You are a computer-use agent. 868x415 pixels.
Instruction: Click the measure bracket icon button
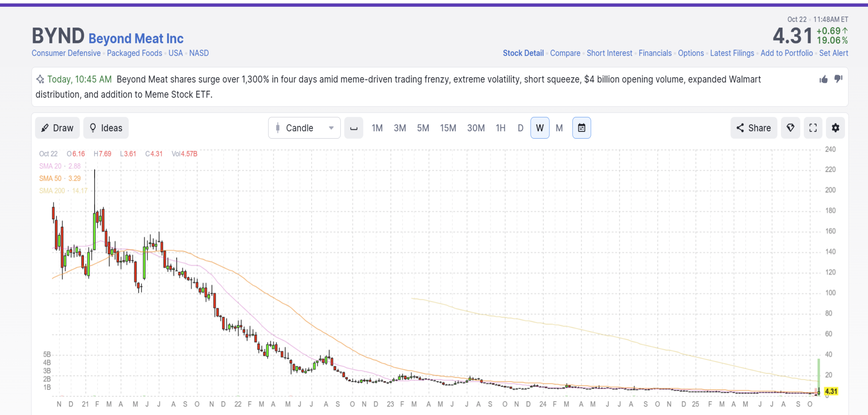354,128
